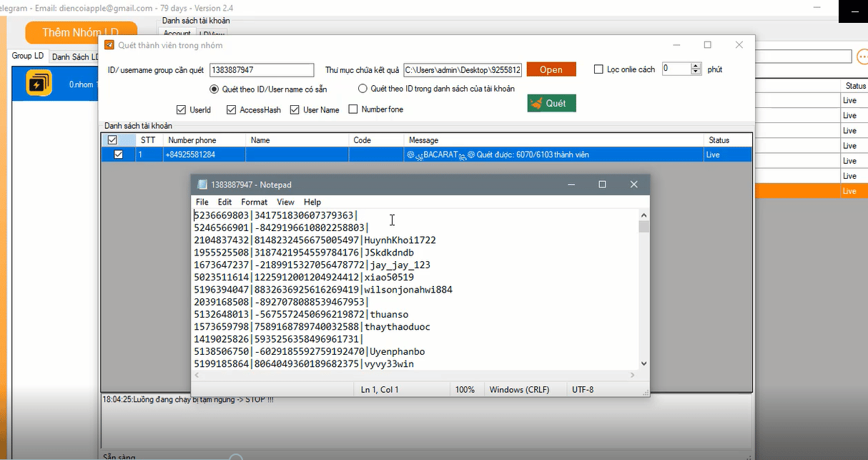Open the Notepad Edit menu
868x460 pixels.
[x=225, y=202]
